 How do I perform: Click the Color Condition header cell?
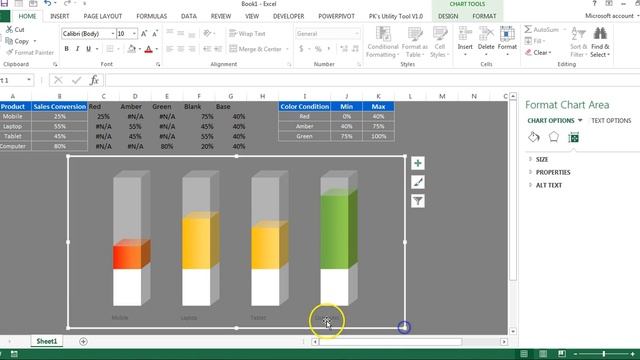tap(304, 107)
